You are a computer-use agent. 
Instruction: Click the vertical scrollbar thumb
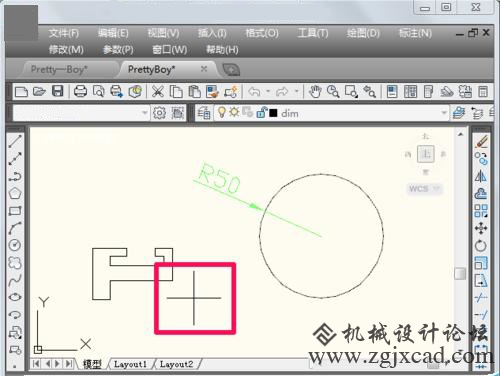[460, 273]
